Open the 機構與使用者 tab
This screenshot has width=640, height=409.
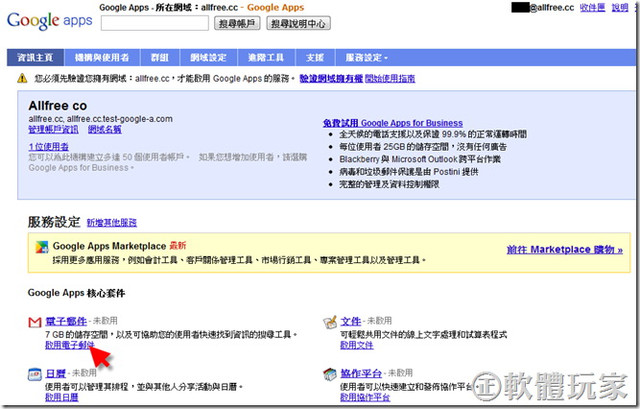(x=102, y=58)
